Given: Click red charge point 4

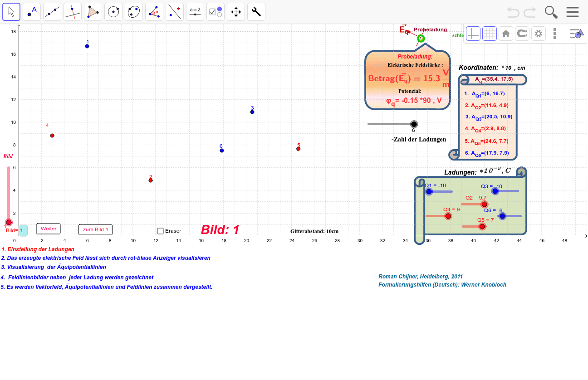Looking at the screenshot, I should pyautogui.click(x=52, y=136).
